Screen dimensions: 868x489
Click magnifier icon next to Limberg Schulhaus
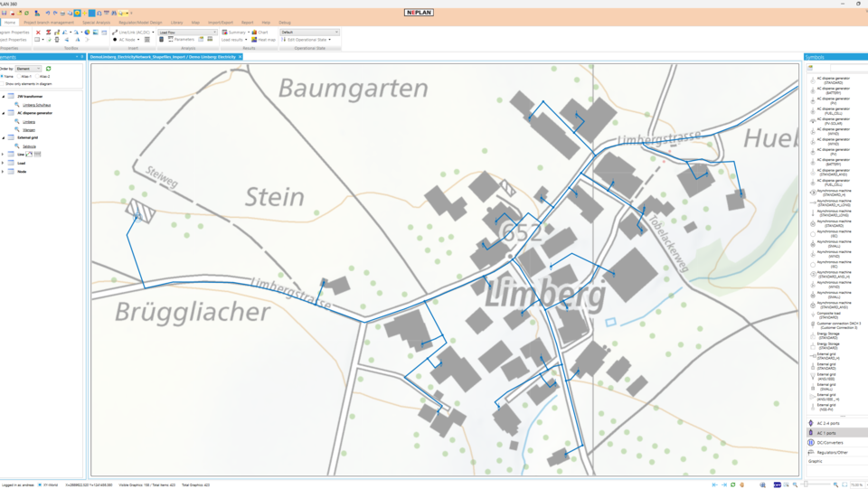pyautogui.click(x=17, y=105)
